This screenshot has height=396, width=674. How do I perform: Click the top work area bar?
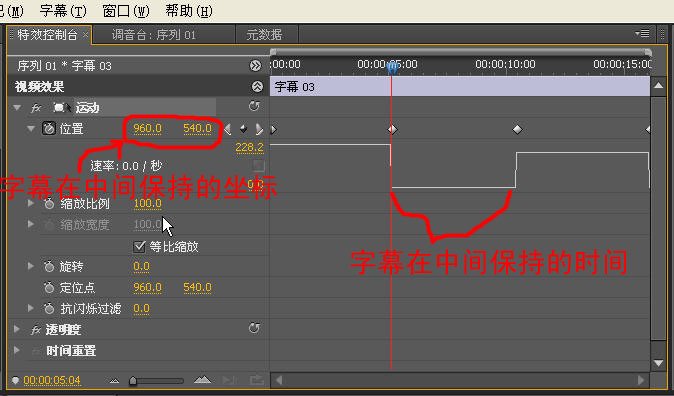(460, 52)
